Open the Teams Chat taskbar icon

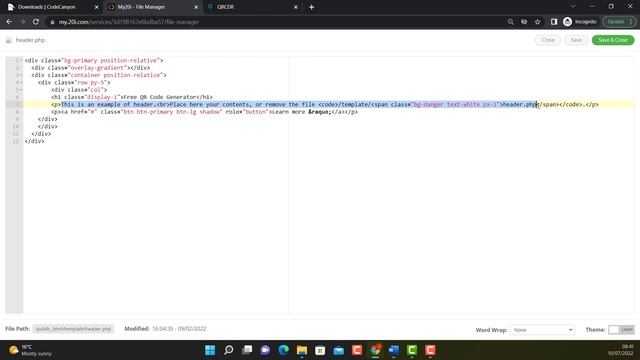pos(265,350)
